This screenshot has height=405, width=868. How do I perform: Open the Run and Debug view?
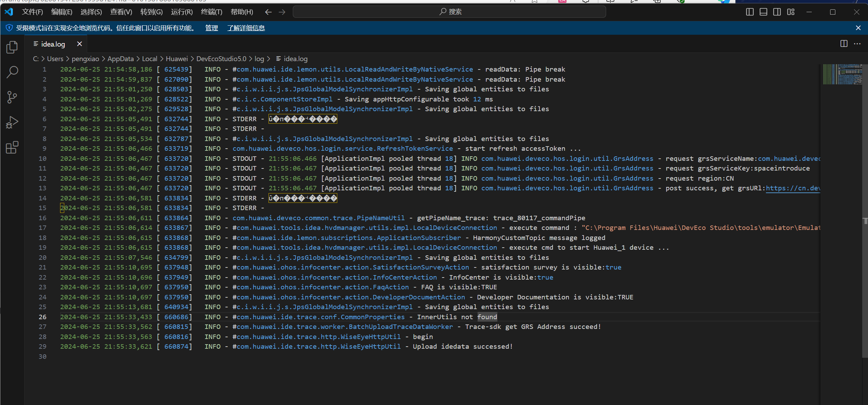pos(12,122)
